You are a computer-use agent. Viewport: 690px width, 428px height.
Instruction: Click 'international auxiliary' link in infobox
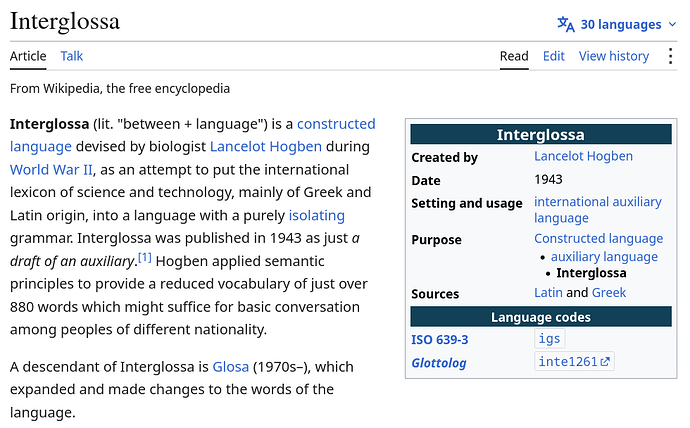[598, 202]
